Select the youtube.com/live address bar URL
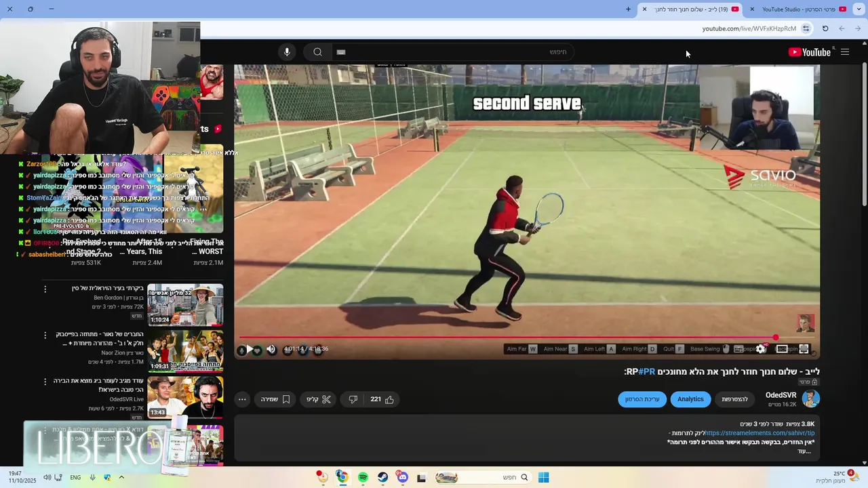The width and height of the screenshot is (868, 488). [x=749, y=28]
